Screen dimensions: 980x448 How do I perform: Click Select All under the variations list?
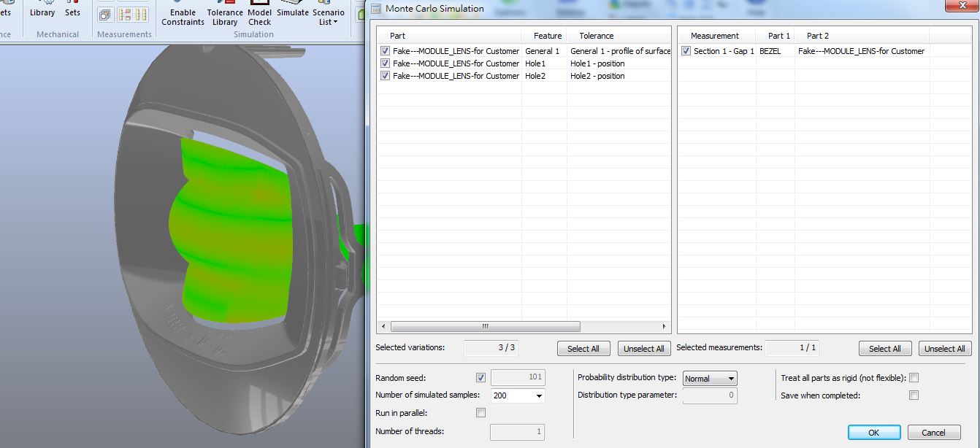tap(583, 349)
